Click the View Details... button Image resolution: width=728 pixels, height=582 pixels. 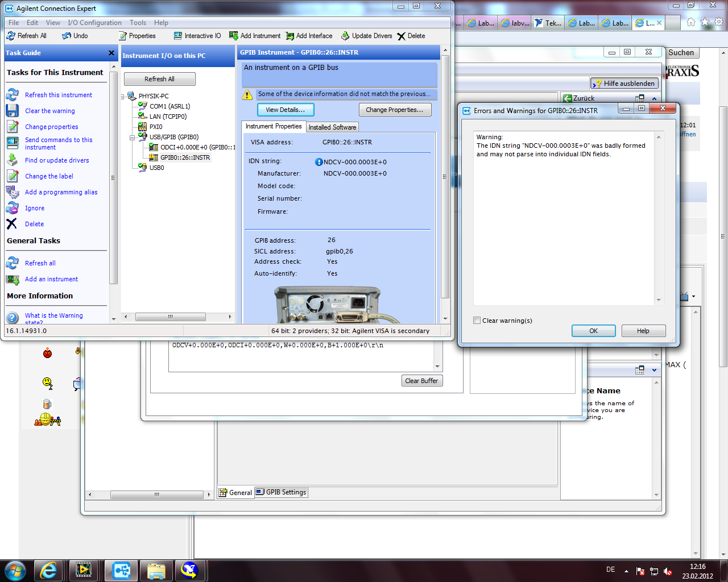286,110
